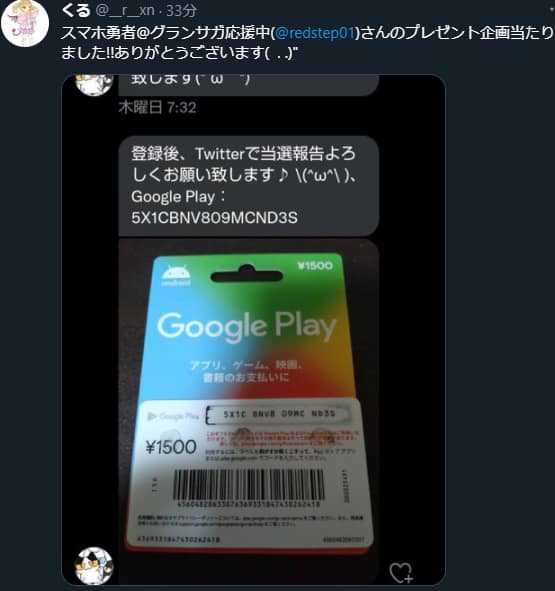555x591 pixels.
Task: Open the 33分 timestamp permalink
Action: (181, 11)
